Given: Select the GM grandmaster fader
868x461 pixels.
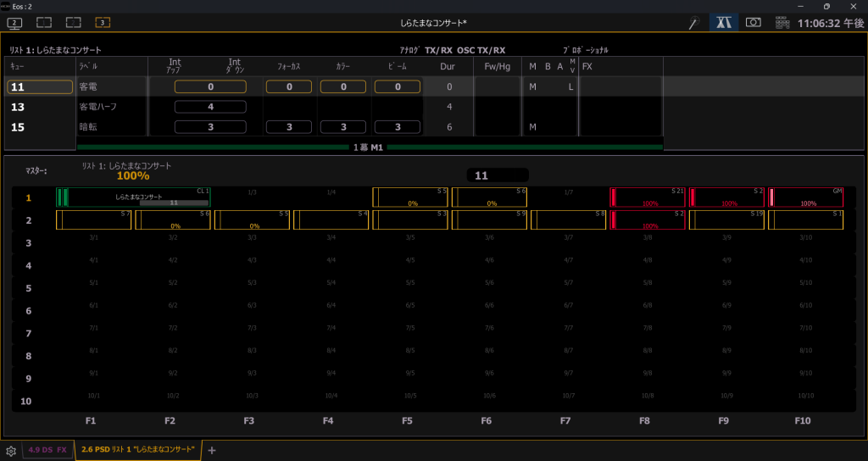Looking at the screenshot, I should click(x=806, y=197).
